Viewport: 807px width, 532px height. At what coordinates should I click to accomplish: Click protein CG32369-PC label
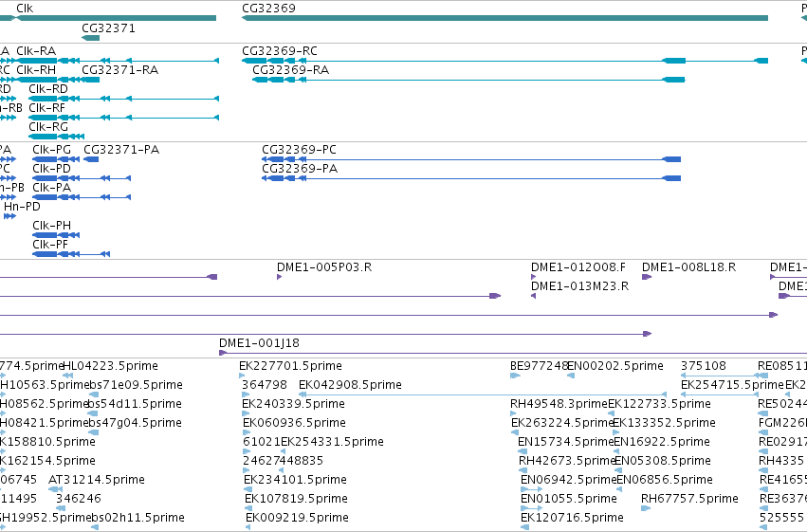point(299,150)
